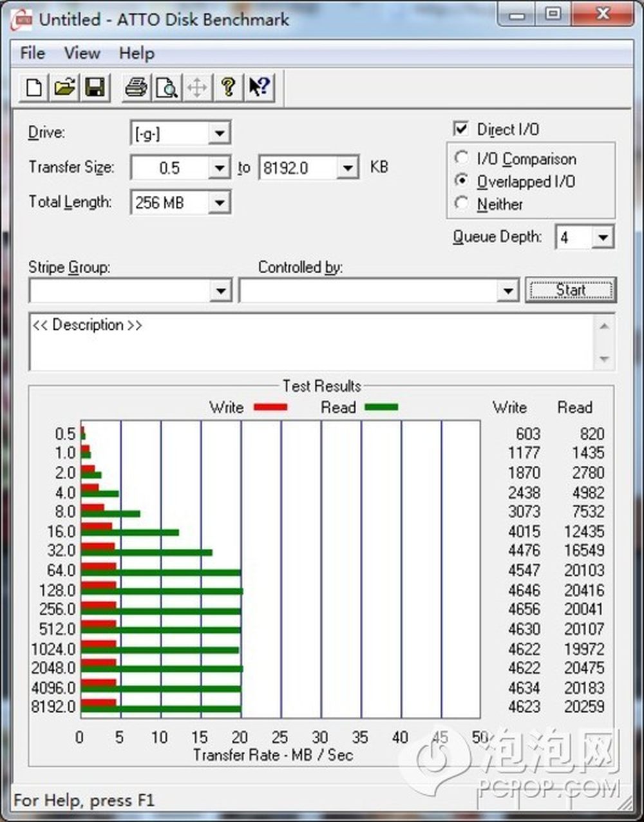Save results using the floppy disk icon
This screenshot has width=644, height=822.
(95, 87)
